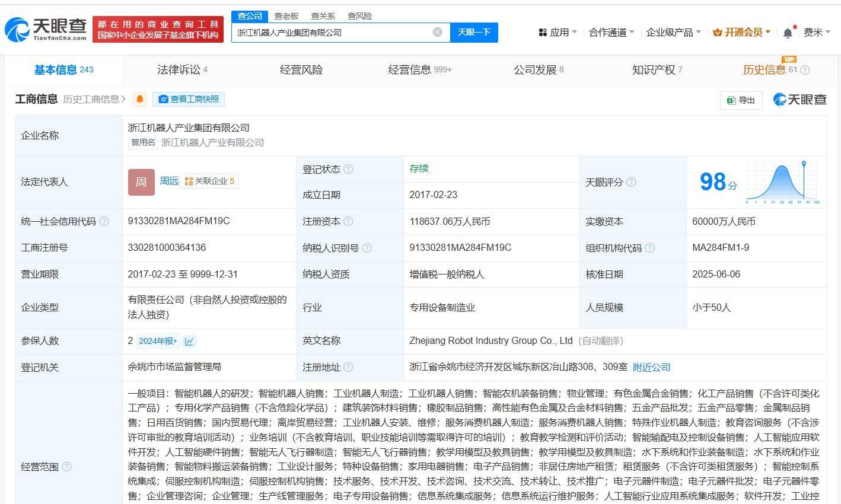This screenshot has height=504, width=841.
Task: Click paid-in capital 60000万人民币
Action: [x=724, y=221]
